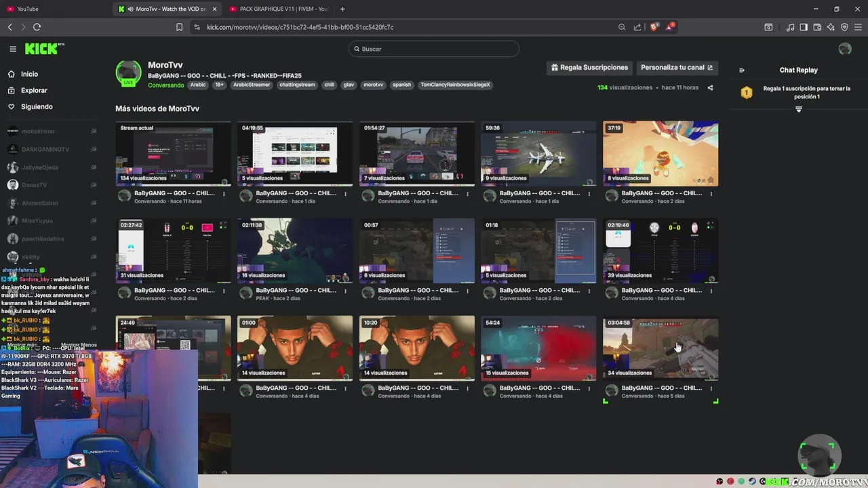Click the gtav tag
The width and height of the screenshot is (868, 488).
click(349, 85)
